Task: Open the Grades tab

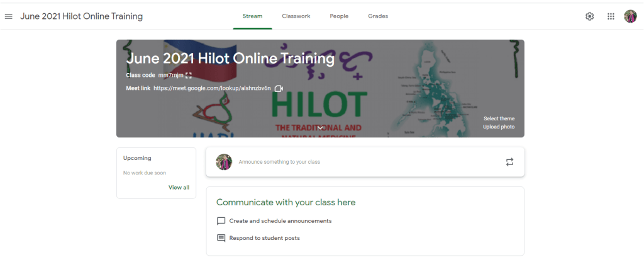Action: tap(378, 16)
